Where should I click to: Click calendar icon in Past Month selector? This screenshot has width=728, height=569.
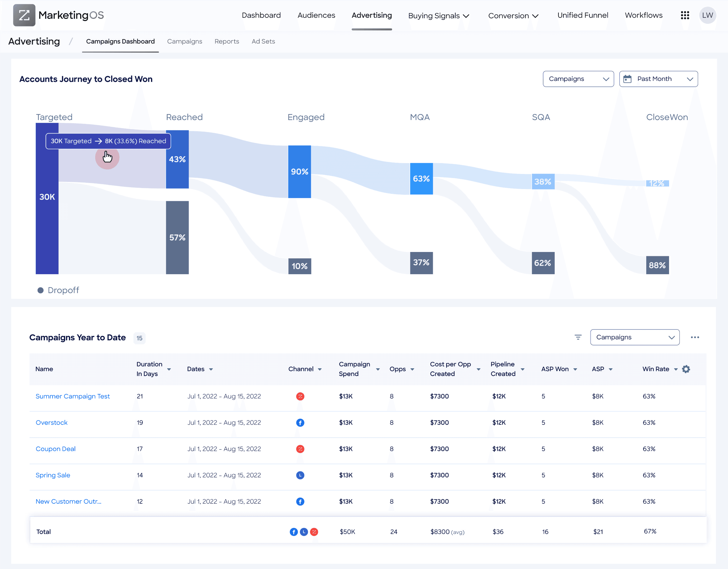tap(627, 79)
